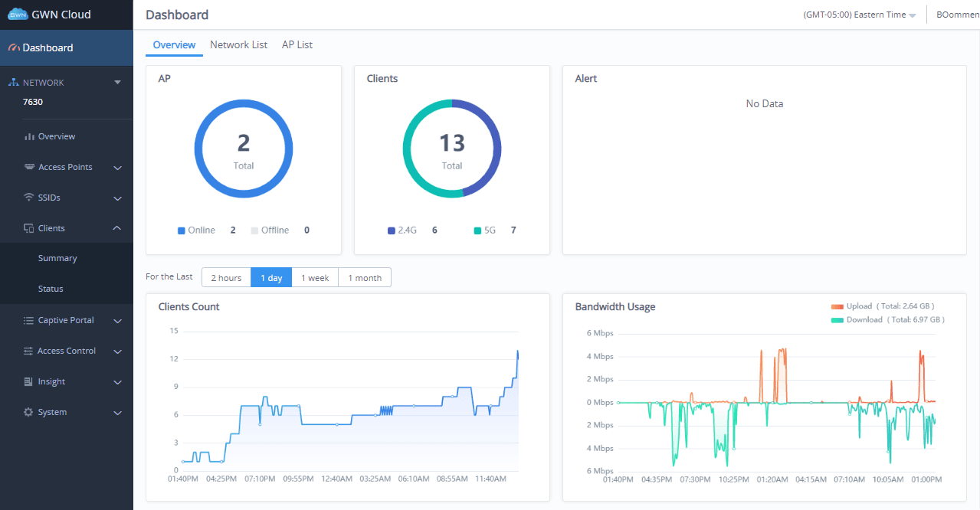Image resolution: width=980 pixels, height=510 pixels.
Task: Click the Offline legend gray swatch
Action: [254, 230]
